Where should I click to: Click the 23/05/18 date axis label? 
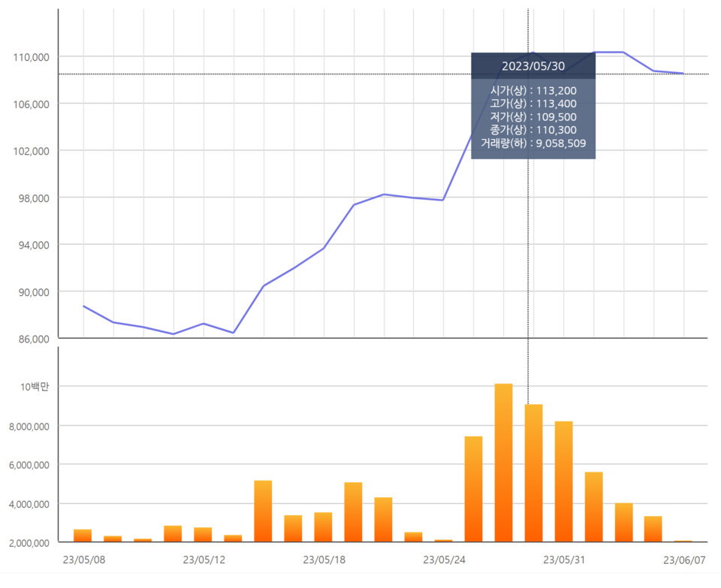[x=324, y=559]
